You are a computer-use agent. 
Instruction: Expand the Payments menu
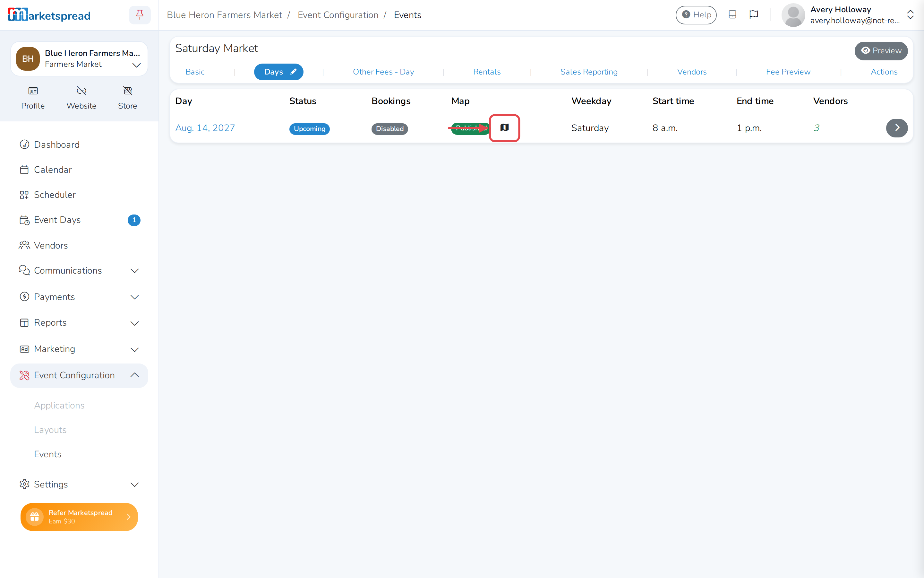[x=79, y=297]
